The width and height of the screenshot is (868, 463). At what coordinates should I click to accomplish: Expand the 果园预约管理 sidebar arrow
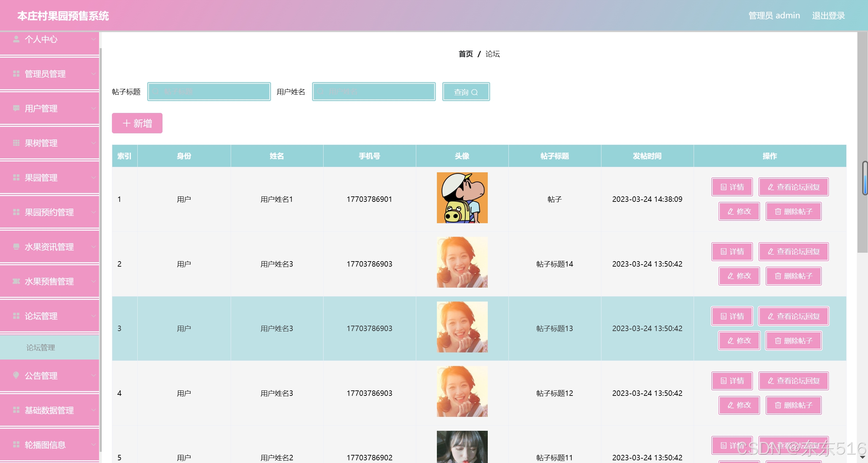[94, 212]
